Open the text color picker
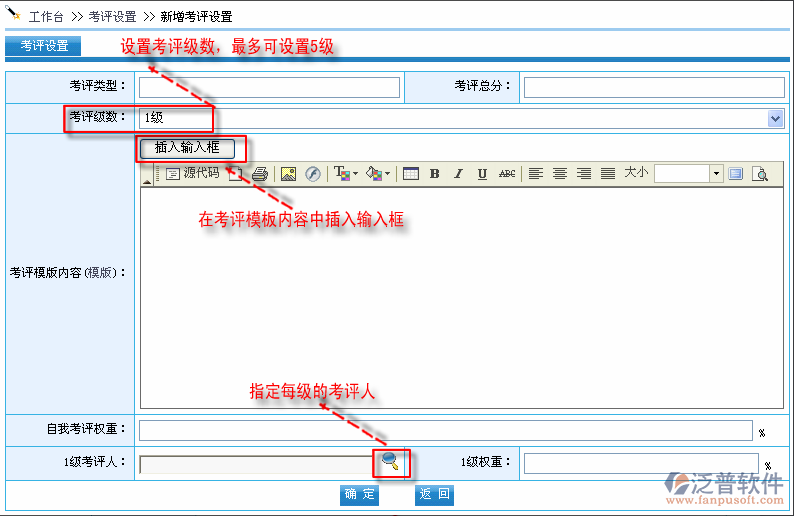This screenshot has width=794, height=516. click(x=345, y=174)
